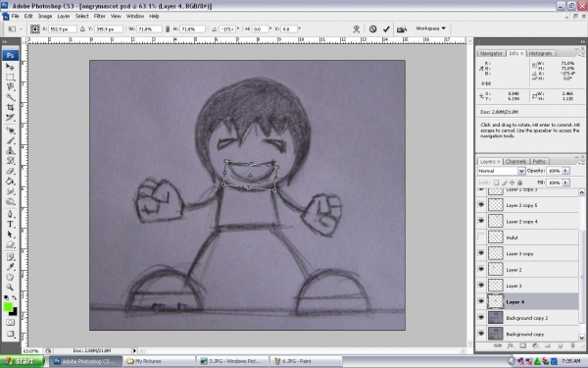Hide the Background copy layer
The width and height of the screenshot is (588, 368).
pos(481,334)
